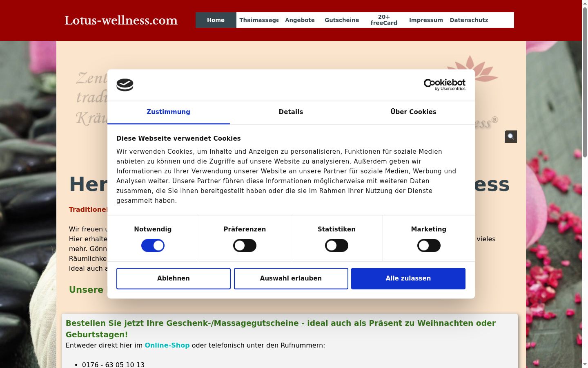Click the page vertical scrollbar thumb
588x368 pixels.
(585, 82)
